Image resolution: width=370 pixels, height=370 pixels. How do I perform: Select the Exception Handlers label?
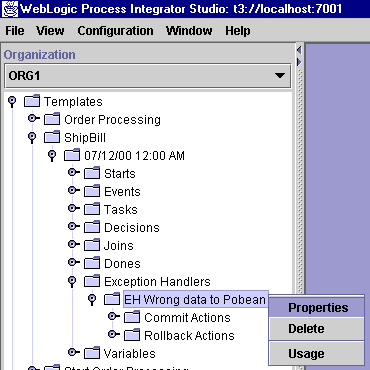(157, 281)
